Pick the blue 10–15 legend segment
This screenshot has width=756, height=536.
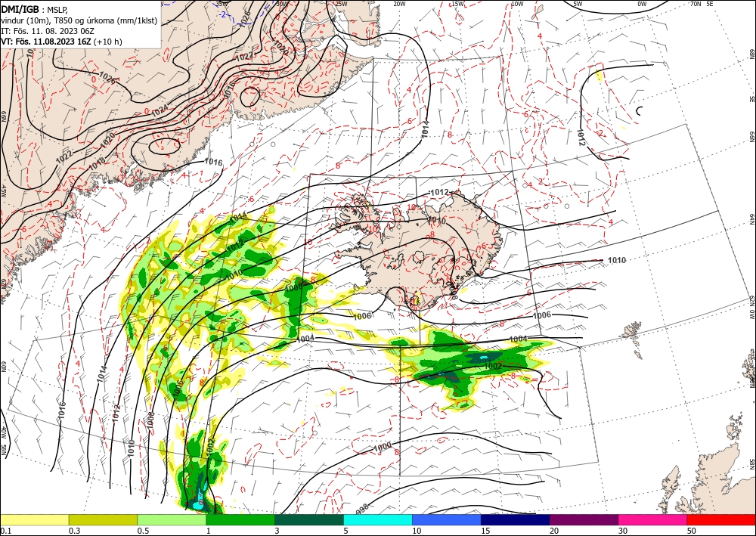447,519
